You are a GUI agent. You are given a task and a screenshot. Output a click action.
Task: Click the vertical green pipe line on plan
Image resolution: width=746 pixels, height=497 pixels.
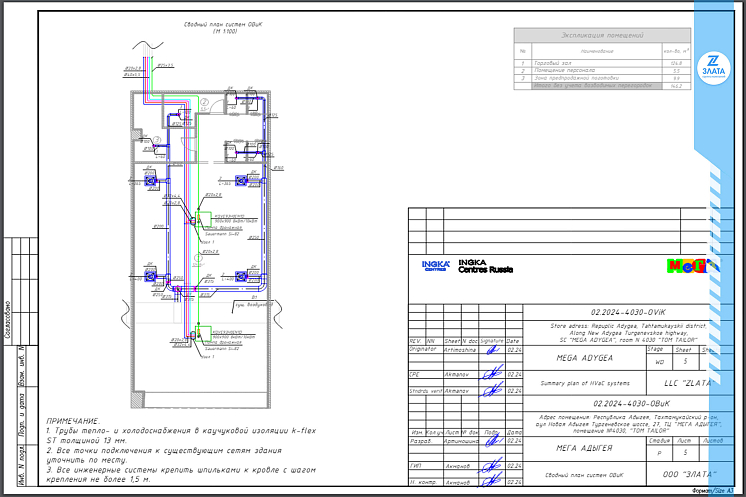197,250
